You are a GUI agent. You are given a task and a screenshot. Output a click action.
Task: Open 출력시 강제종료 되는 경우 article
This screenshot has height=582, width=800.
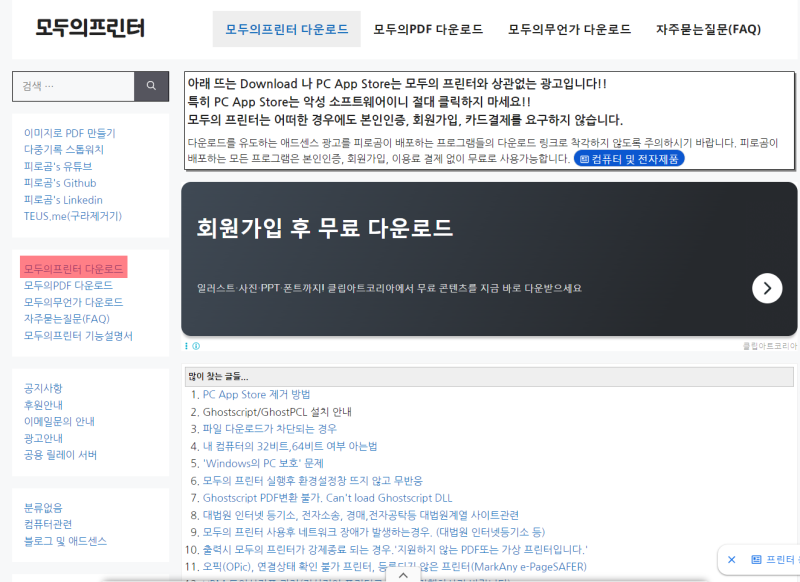(395, 549)
